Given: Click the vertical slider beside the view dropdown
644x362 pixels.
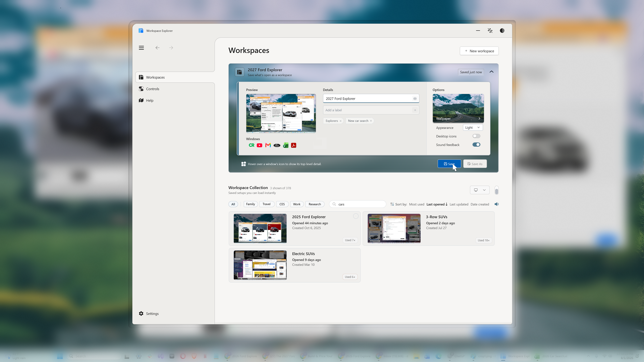Looking at the screenshot, I should [496, 190].
